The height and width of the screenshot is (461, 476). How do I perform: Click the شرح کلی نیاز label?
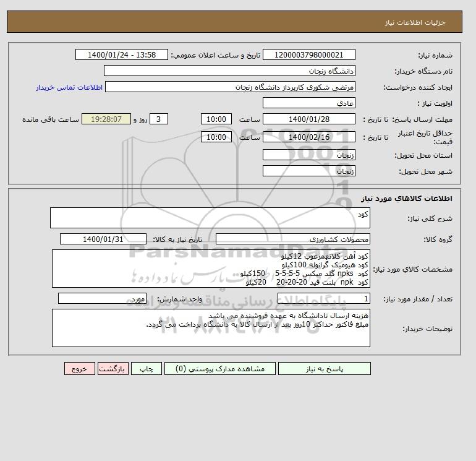tap(430, 218)
